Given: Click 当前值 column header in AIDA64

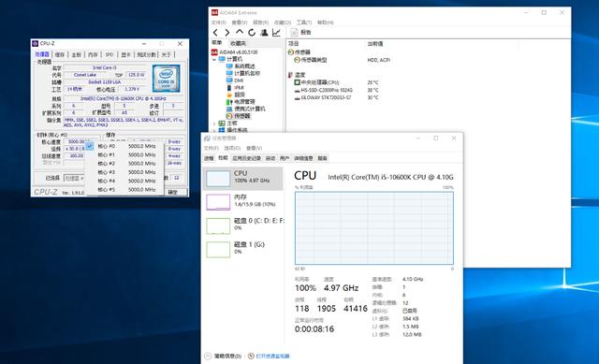Looking at the screenshot, I should tap(375, 44).
